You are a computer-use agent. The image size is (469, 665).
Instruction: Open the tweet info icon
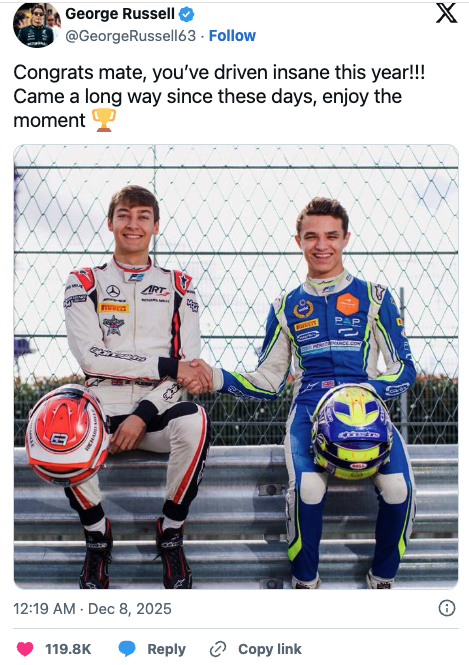click(x=447, y=608)
